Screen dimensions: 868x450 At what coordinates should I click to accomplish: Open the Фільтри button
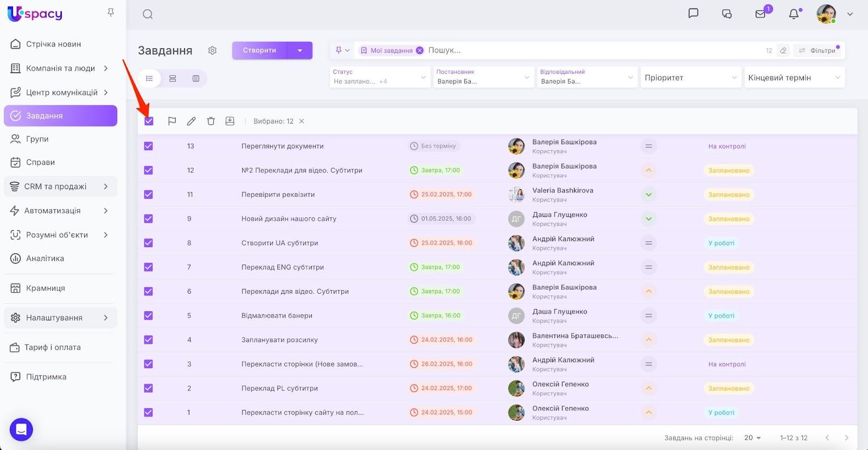tap(818, 50)
